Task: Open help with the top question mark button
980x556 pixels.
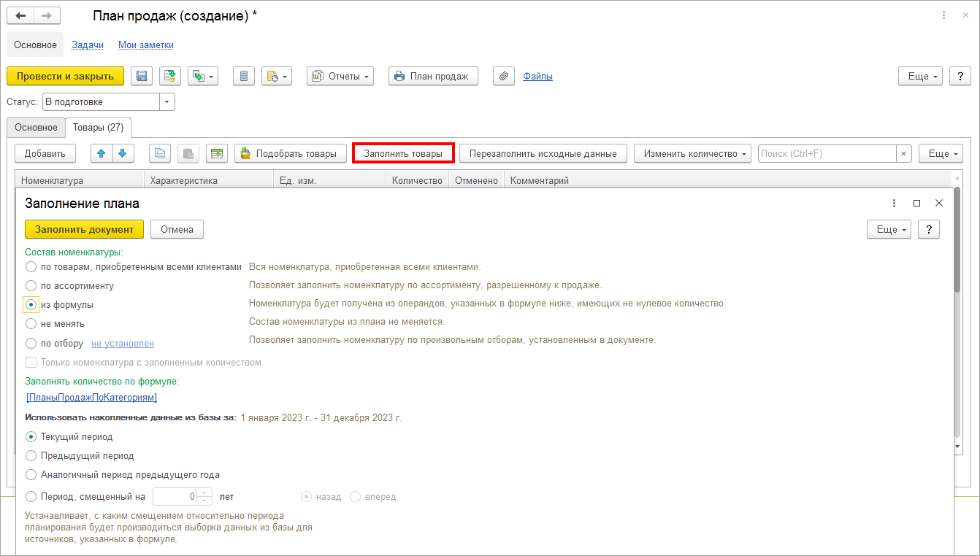Action: click(x=960, y=76)
